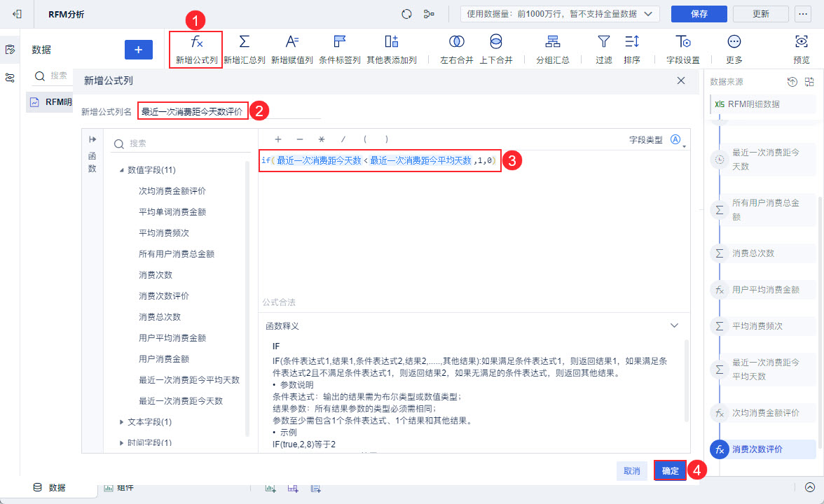This screenshot has width=824, height=504.
Task: Confirm with the 确定 button
Action: pyautogui.click(x=670, y=471)
